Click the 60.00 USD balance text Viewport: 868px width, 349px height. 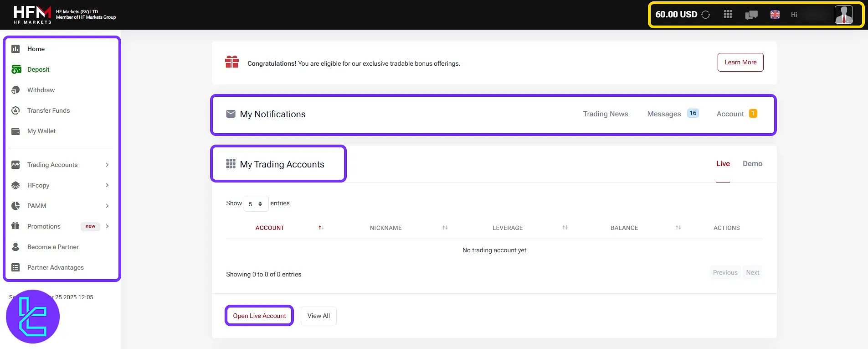[x=676, y=15]
